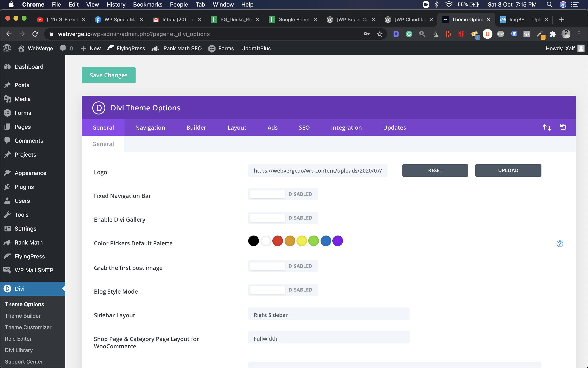This screenshot has height=368, width=588.
Task: Open the Chrome three-dot menu
Action: click(x=579, y=34)
